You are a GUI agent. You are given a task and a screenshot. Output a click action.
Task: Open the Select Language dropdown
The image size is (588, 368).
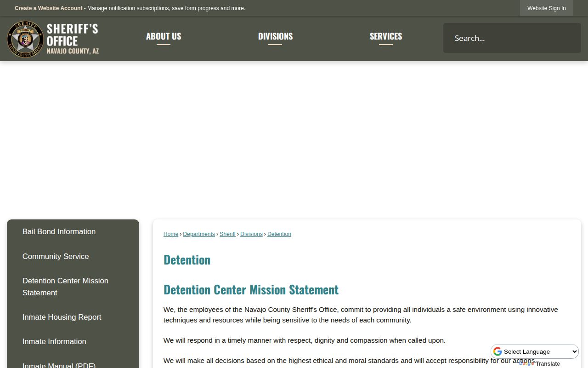point(535,352)
